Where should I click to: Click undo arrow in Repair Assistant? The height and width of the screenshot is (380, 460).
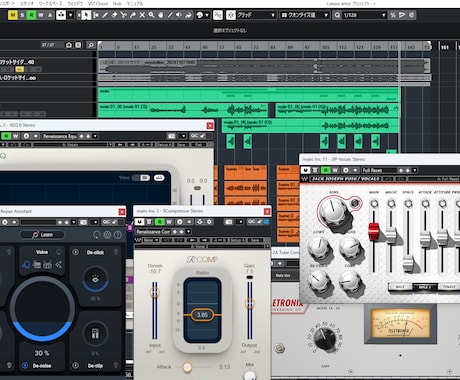click(x=97, y=235)
